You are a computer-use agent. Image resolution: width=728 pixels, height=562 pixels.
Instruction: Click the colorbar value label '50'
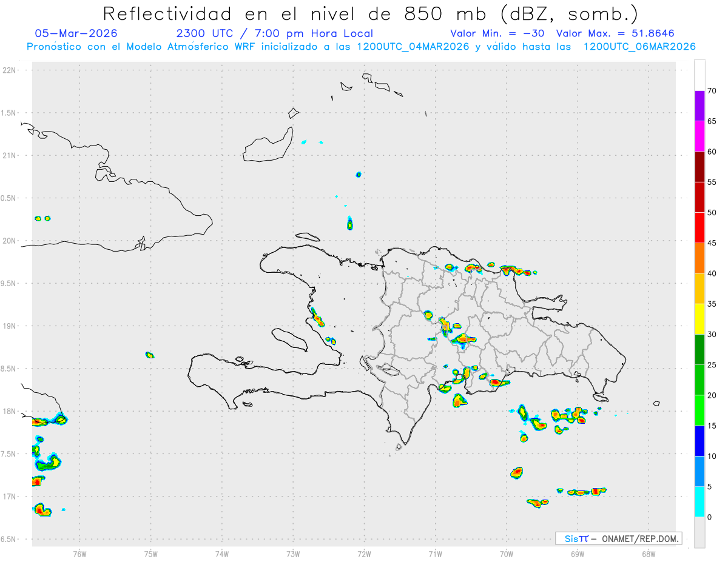click(x=712, y=213)
